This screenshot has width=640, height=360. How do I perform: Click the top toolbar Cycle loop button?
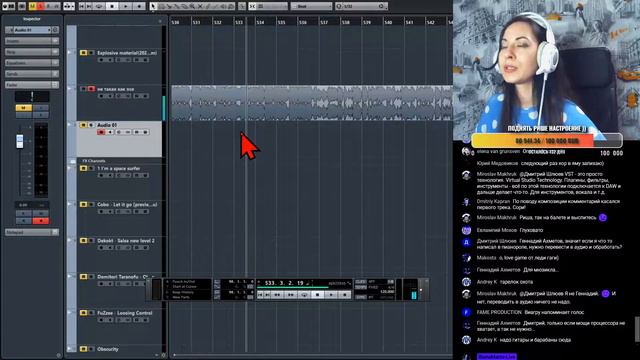[99, 6]
